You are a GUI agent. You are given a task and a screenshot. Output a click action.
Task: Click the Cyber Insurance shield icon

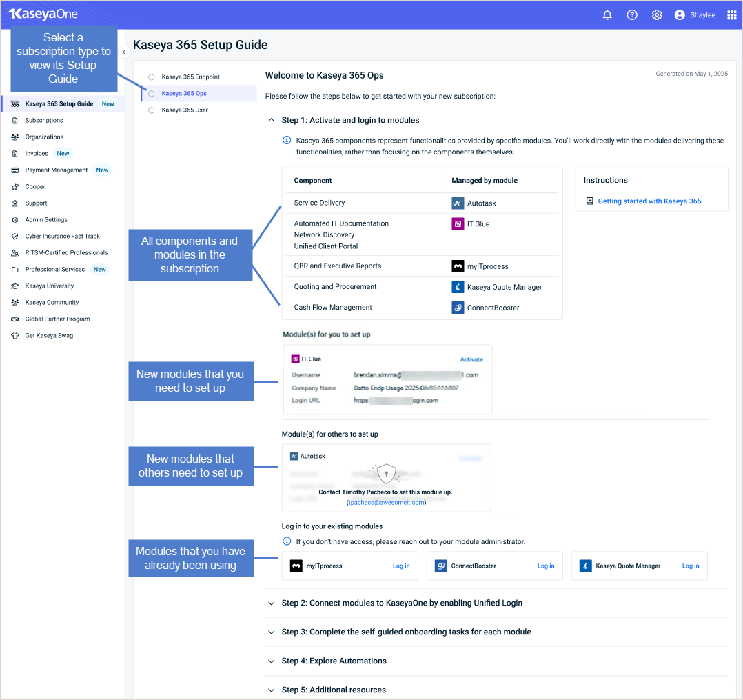click(14, 237)
